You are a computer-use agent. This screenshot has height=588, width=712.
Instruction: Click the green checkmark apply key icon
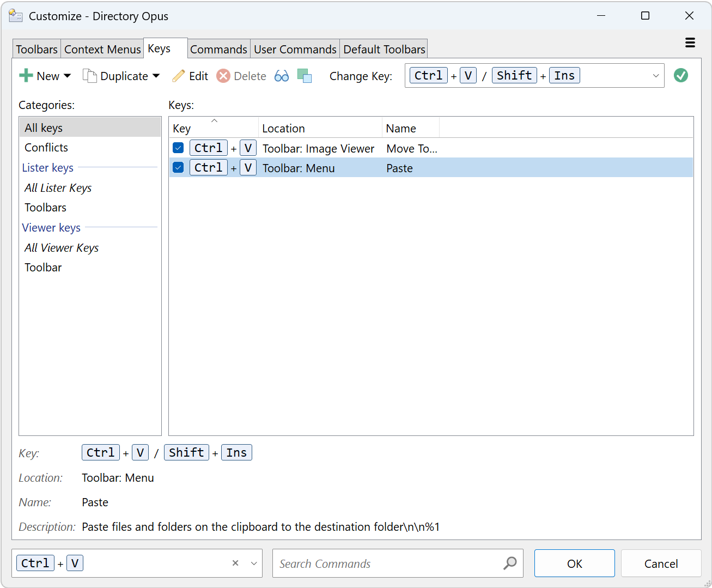pyautogui.click(x=681, y=76)
